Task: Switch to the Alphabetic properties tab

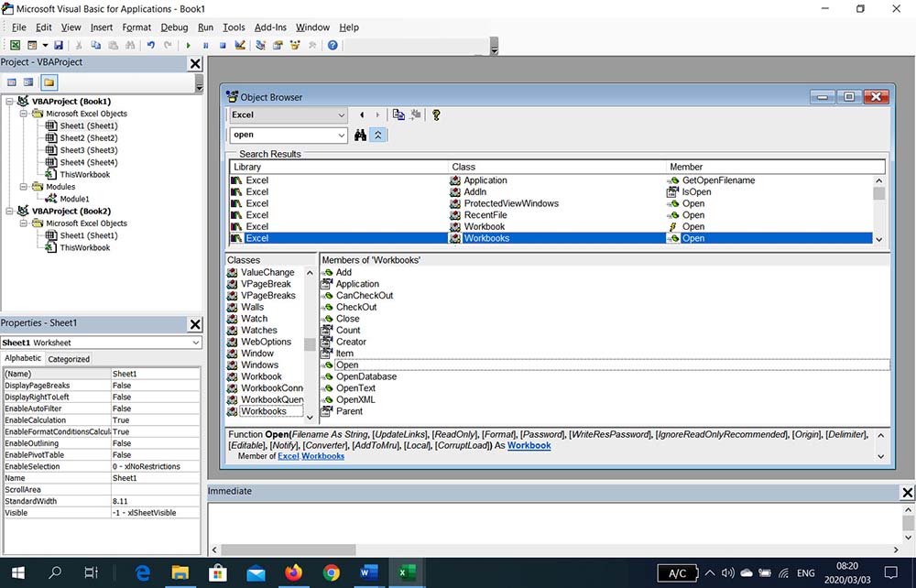Action: point(23,358)
